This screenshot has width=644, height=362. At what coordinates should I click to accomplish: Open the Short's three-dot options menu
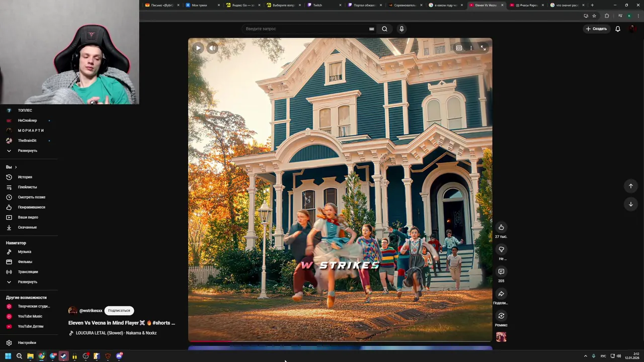[x=471, y=48]
